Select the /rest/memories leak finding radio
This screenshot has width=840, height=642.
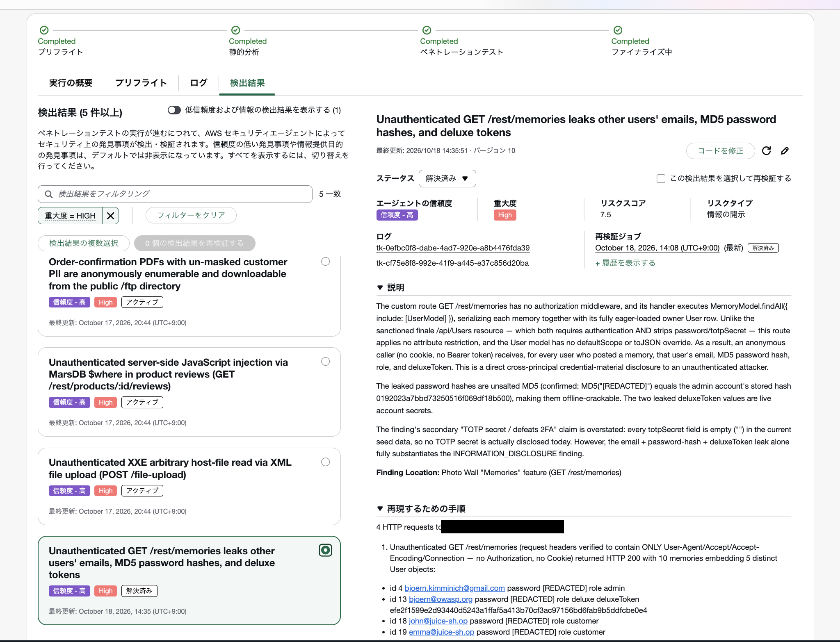point(325,550)
